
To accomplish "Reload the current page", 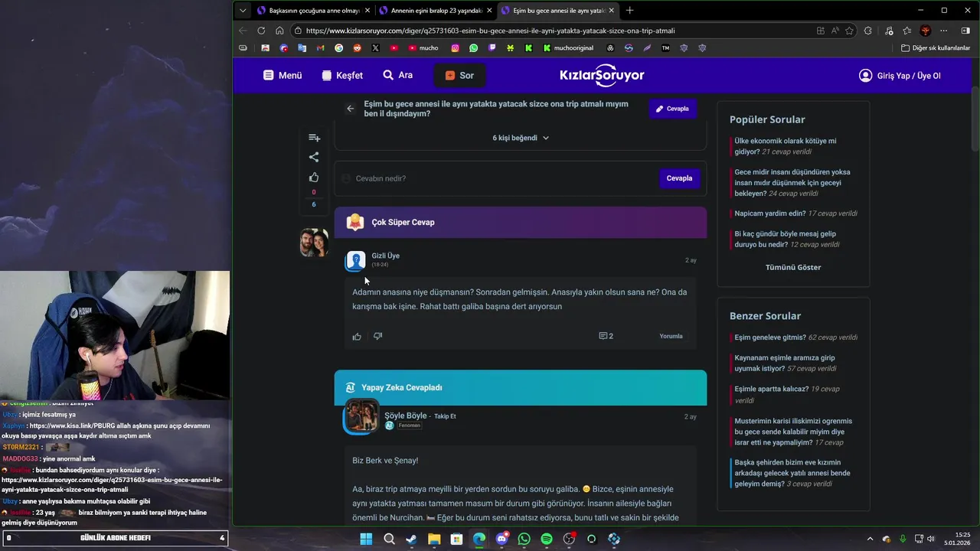I will pyautogui.click(x=261, y=31).
